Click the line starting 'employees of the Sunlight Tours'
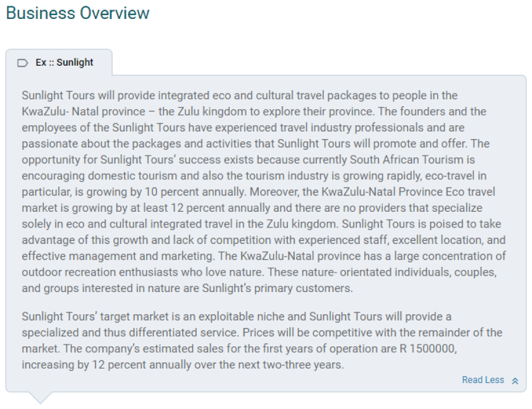Screen dimensions: 532x409 click(243, 128)
